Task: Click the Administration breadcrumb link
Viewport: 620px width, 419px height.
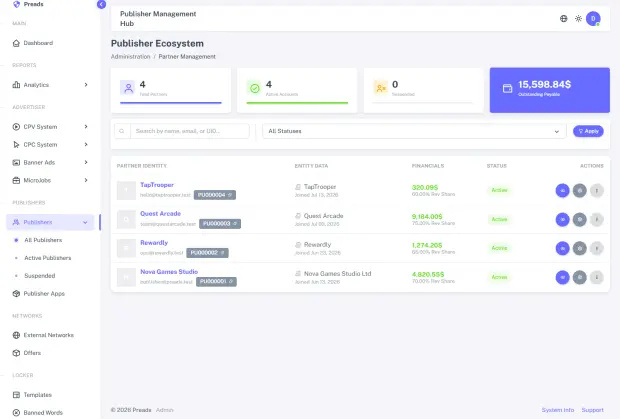Action: pos(130,57)
